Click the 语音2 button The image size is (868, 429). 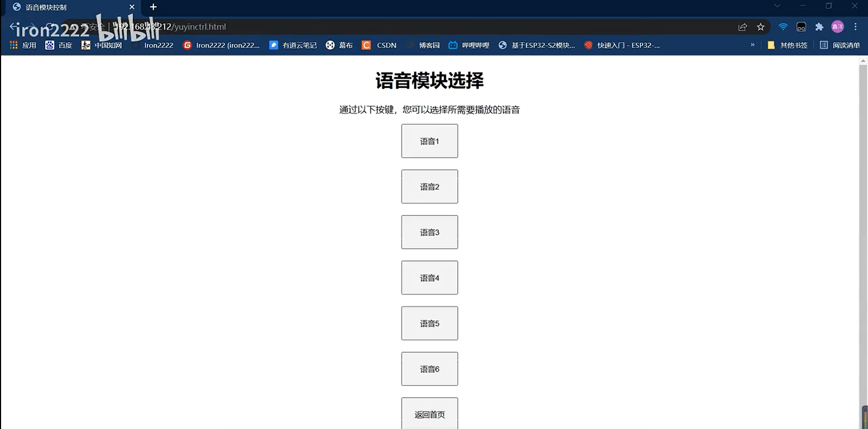point(430,186)
